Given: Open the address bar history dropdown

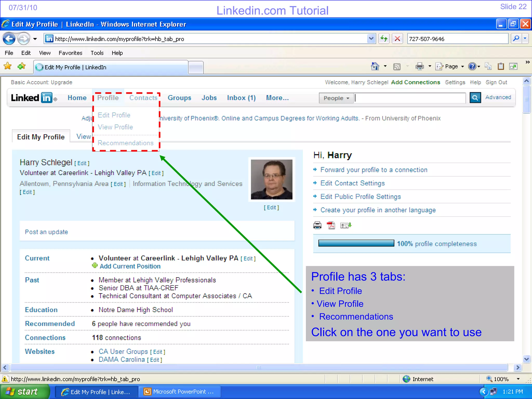Looking at the screenshot, I should coord(371,39).
